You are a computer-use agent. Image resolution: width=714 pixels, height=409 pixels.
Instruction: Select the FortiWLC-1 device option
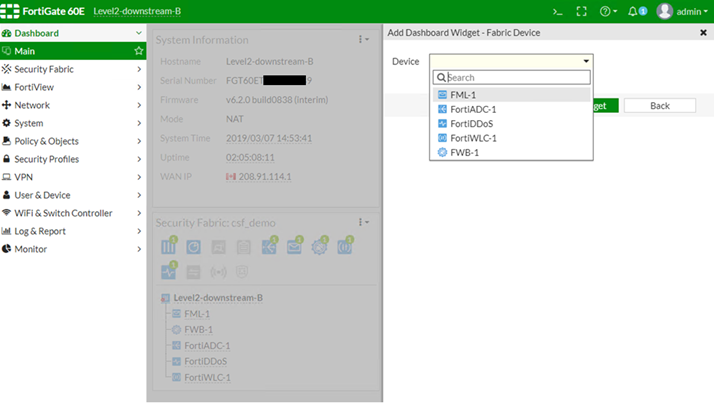[473, 138]
